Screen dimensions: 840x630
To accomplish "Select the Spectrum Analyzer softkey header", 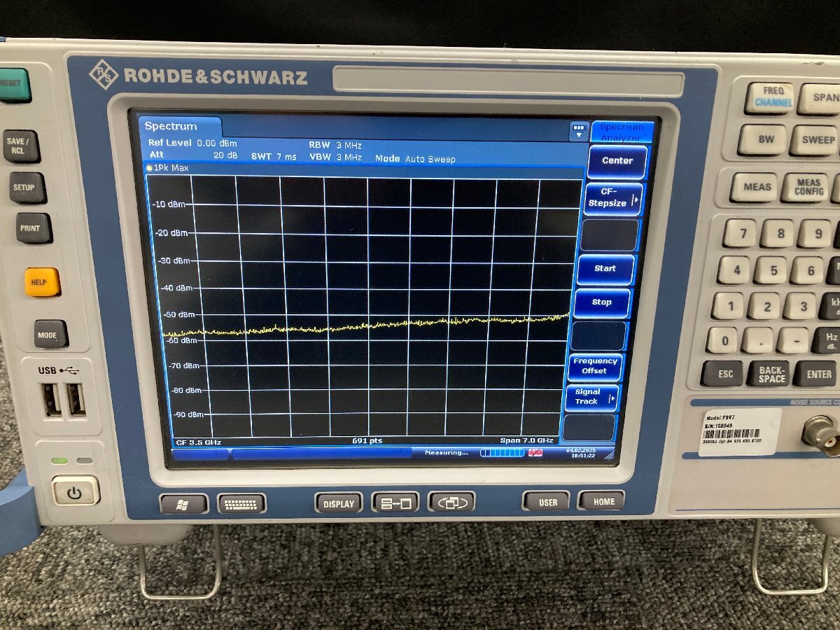I will (x=622, y=131).
